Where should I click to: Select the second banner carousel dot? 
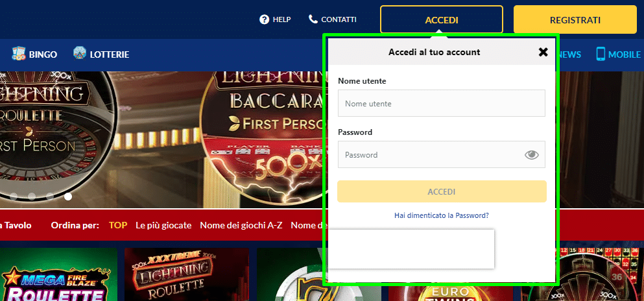coord(32,197)
